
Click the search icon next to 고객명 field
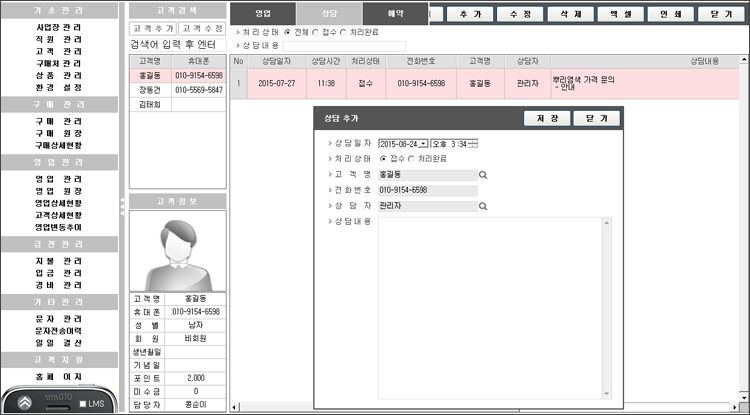pos(484,175)
